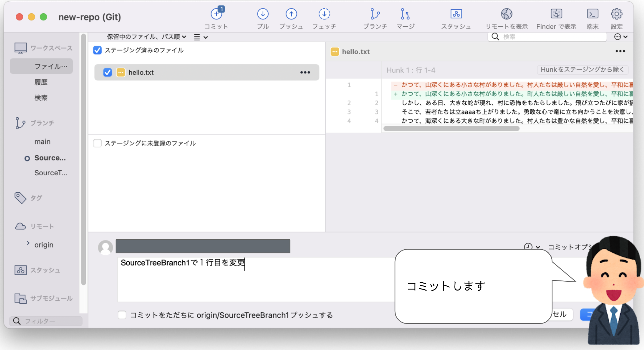
Task: Select the main branch in the sidebar
Action: coord(42,141)
